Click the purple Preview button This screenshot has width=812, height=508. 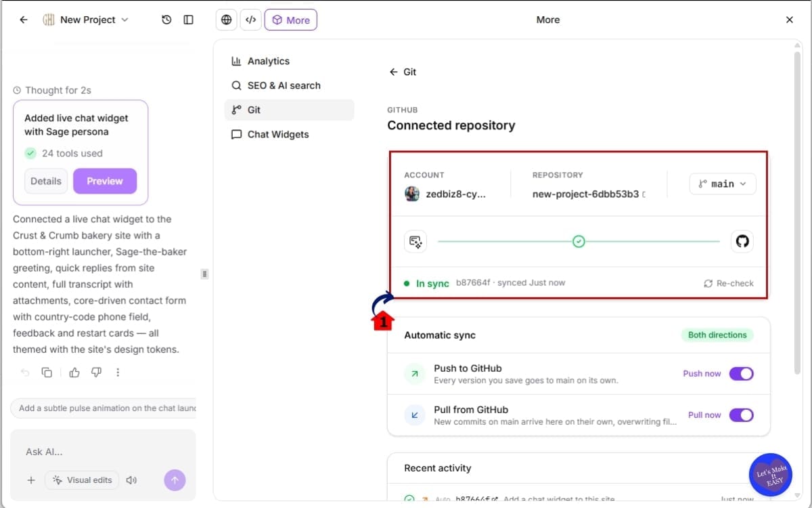point(105,181)
